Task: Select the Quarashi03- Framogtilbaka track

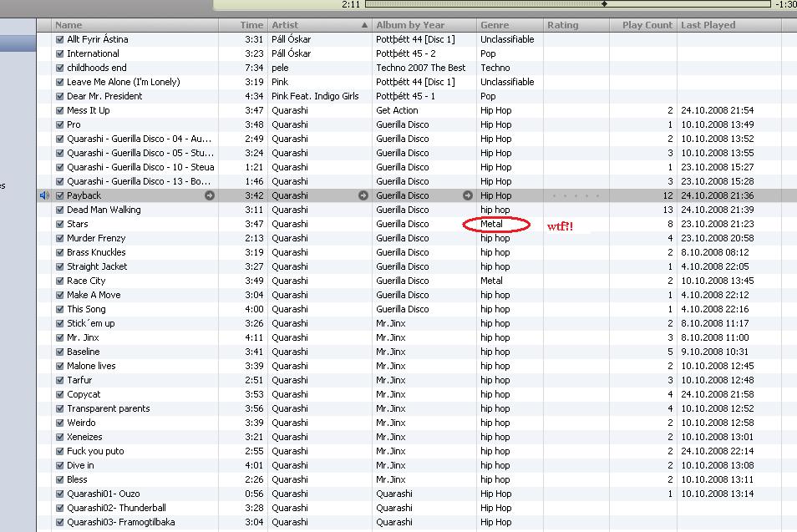Action: [x=121, y=522]
